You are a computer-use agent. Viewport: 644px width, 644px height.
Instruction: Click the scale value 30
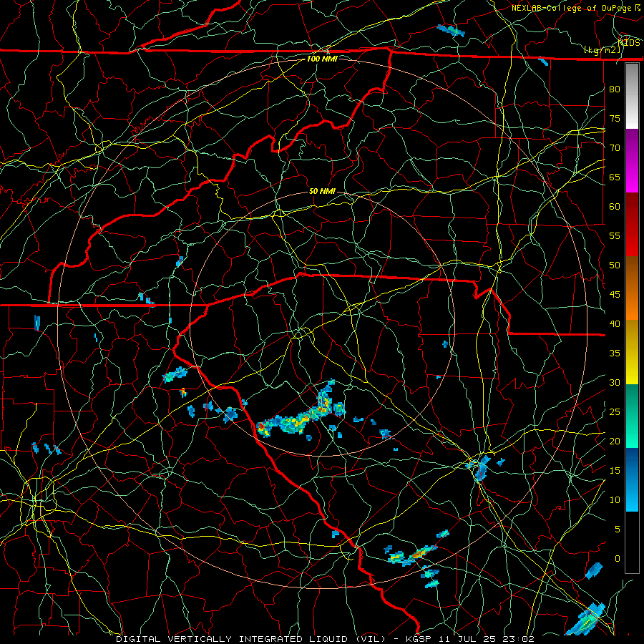click(615, 382)
